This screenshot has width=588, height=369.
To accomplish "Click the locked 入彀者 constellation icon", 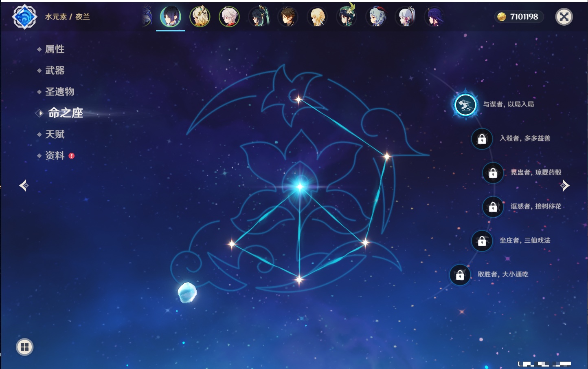I will click(482, 139).
